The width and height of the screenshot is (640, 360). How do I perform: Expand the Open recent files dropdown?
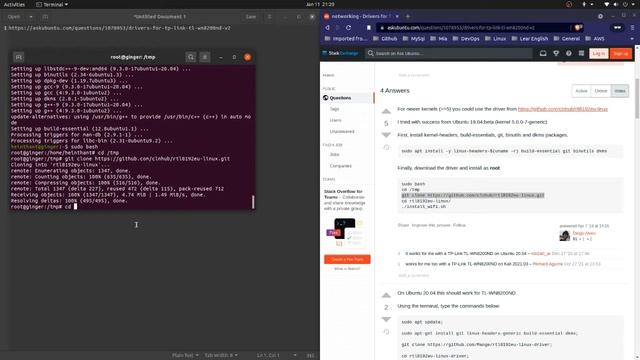[31, 17]
